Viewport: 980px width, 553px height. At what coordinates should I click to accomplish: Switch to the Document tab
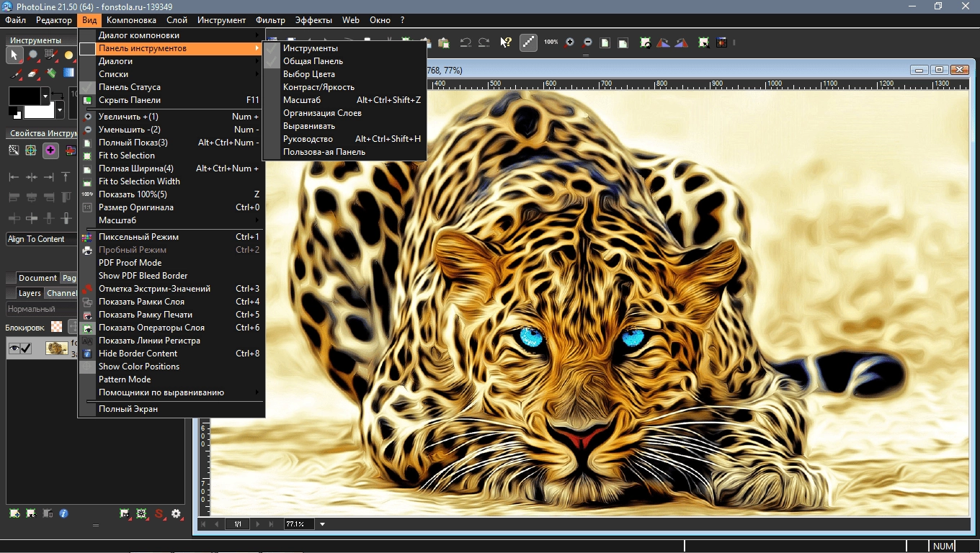tap(37, 278)
